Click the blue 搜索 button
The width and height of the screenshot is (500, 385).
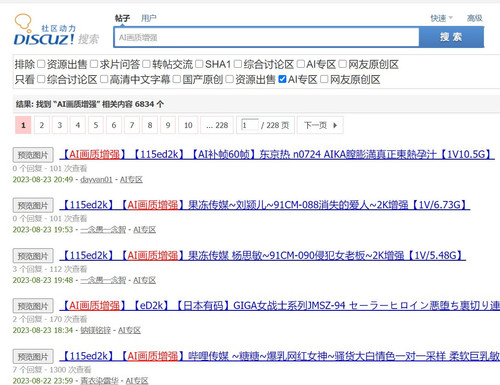(451, 37)
